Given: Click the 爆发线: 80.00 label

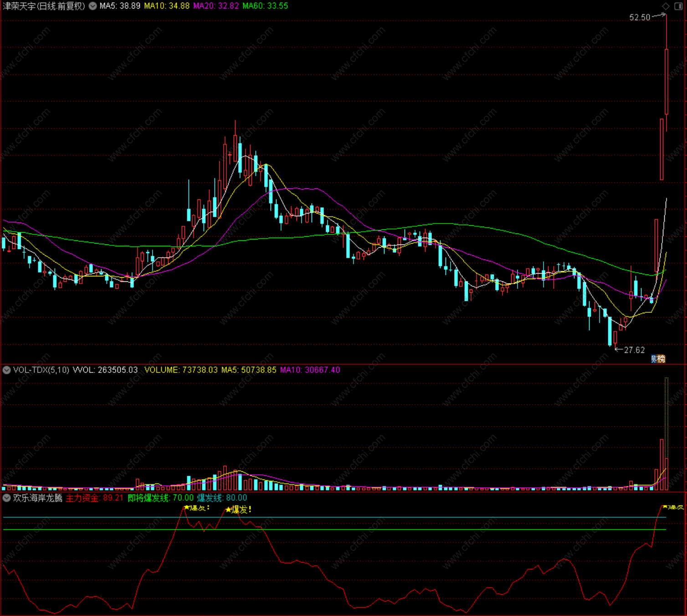Looking at the screenshot, I should [x=222, y=498].
